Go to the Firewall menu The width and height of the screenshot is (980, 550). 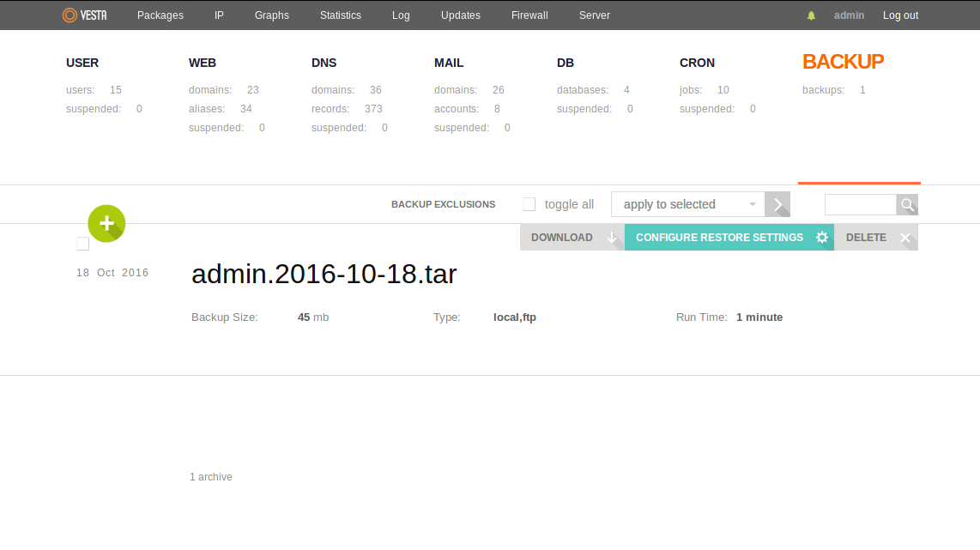[x=529, y=15]
